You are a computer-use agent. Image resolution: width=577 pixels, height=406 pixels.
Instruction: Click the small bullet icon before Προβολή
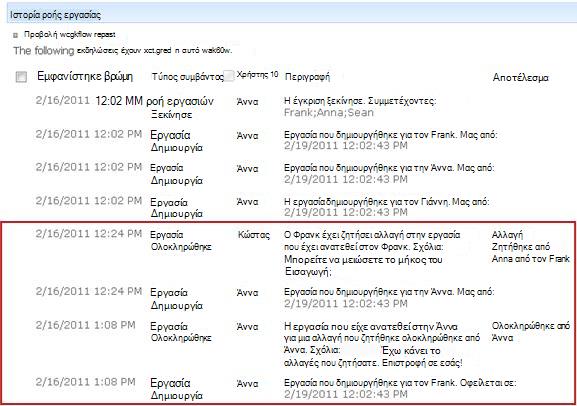click(15, 35)
